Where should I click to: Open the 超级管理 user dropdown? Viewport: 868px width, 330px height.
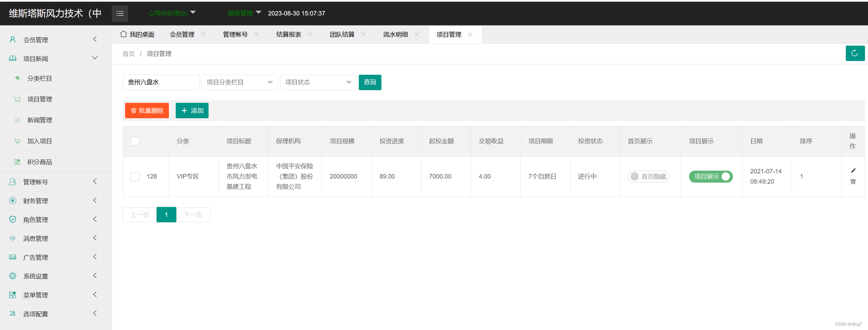coord(244,13)
